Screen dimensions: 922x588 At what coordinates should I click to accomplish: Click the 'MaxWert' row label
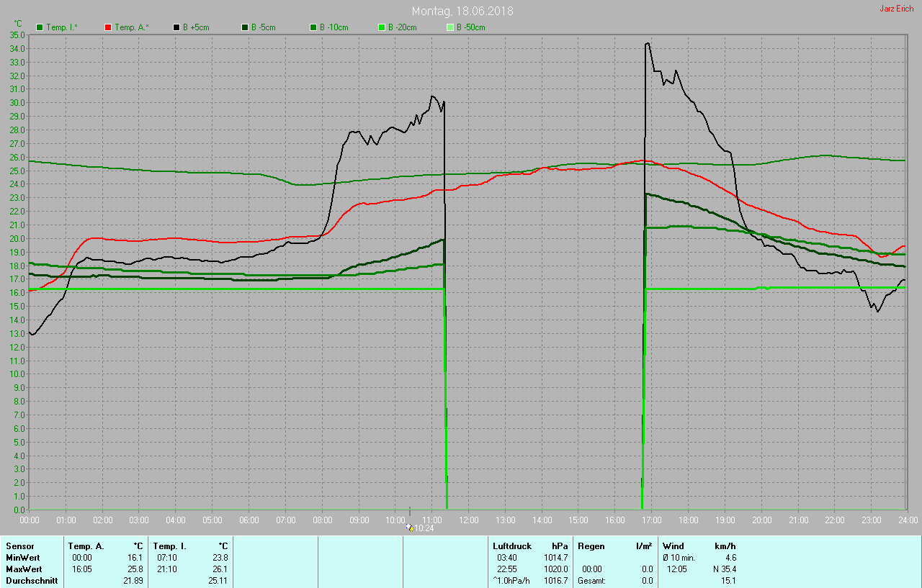pyautogui.click(x=23, y=569)
